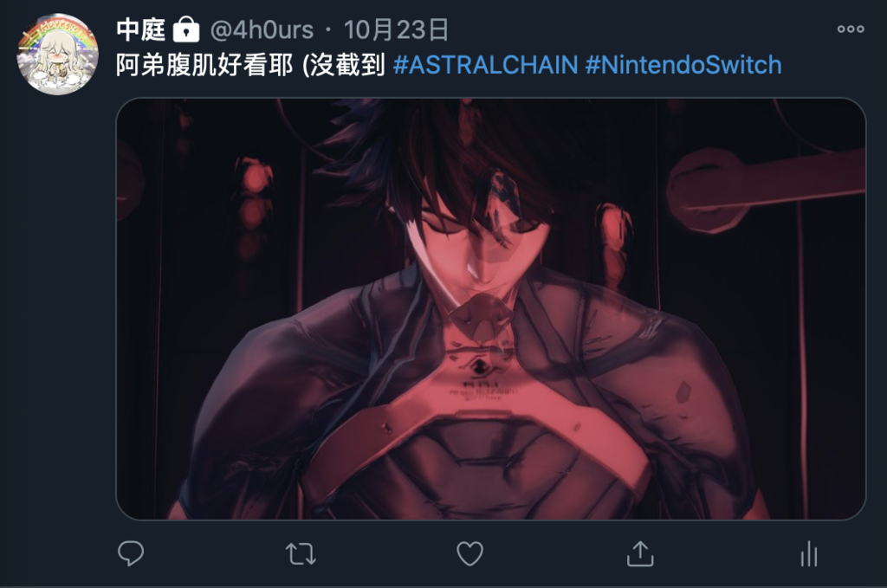Retweet this post using the arrows icon
The image size is (887, 588).
301,554
